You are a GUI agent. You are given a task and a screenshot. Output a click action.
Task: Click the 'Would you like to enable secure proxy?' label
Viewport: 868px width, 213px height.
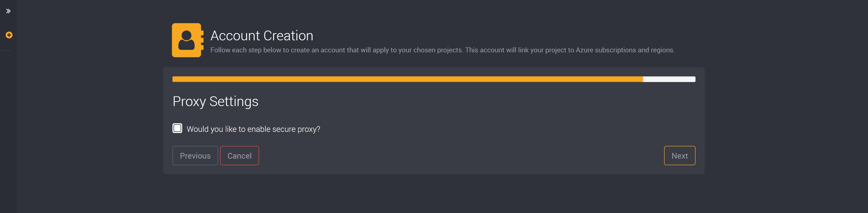coord(253,129)
